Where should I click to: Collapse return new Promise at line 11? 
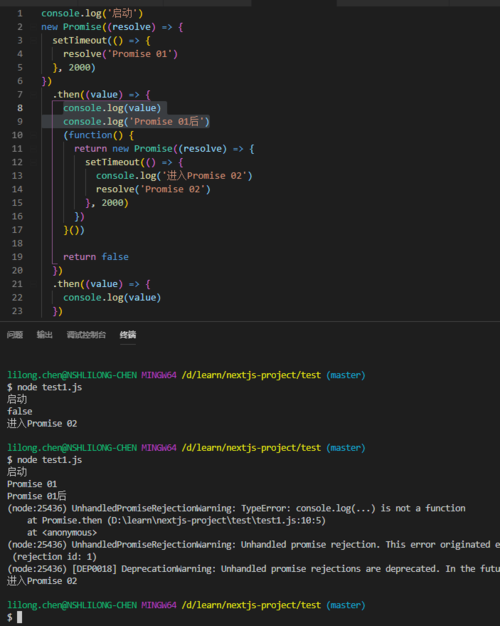pos(34,149)
